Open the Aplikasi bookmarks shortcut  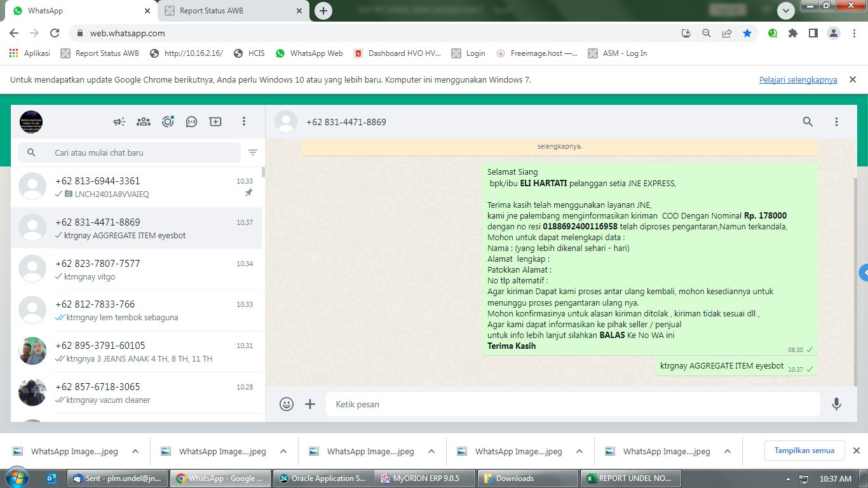[x=30, y=53]
